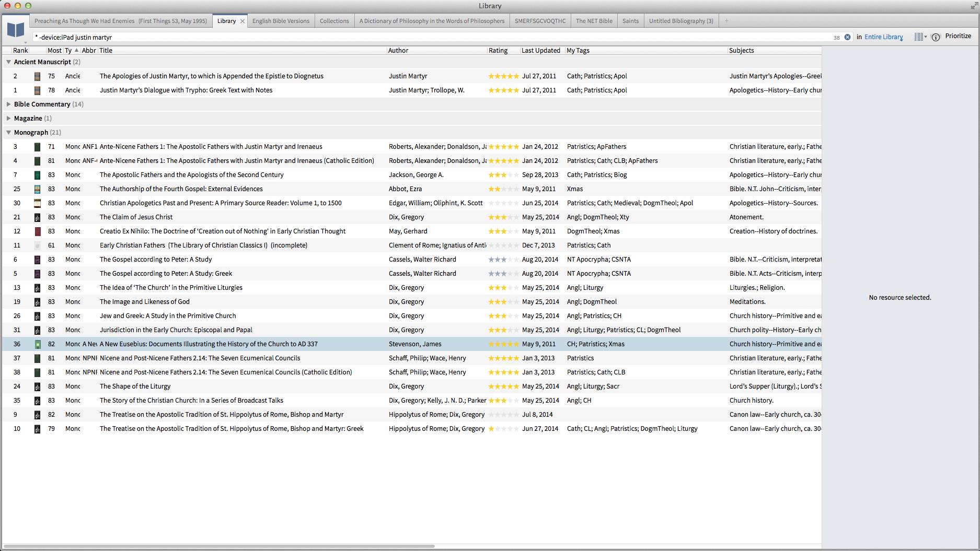Sort by the Rank column header

pos(20,50)
